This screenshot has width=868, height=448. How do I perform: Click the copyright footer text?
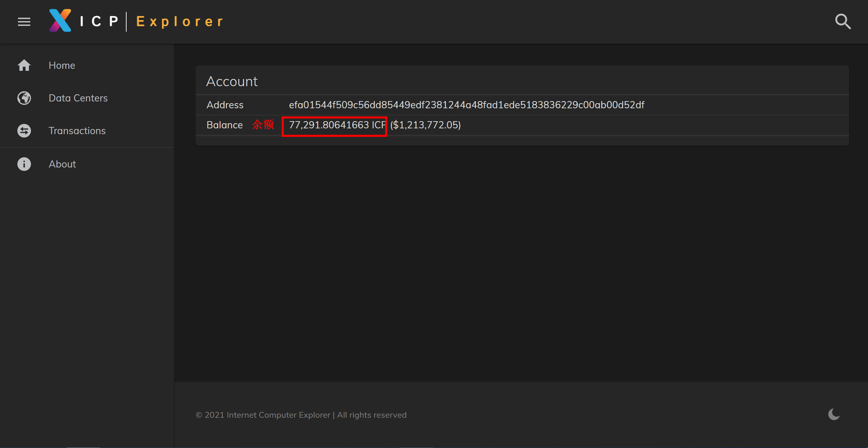(x=301, y=415)
